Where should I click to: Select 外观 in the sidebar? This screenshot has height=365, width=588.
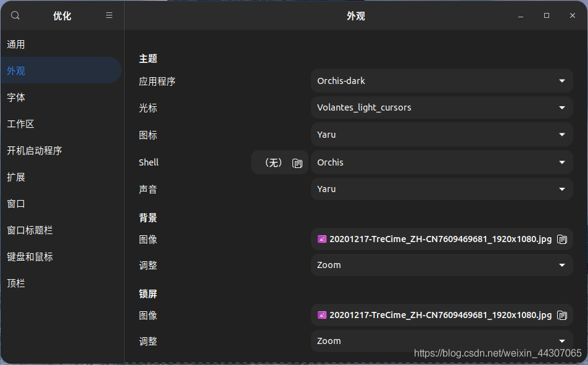pos(61,70)
